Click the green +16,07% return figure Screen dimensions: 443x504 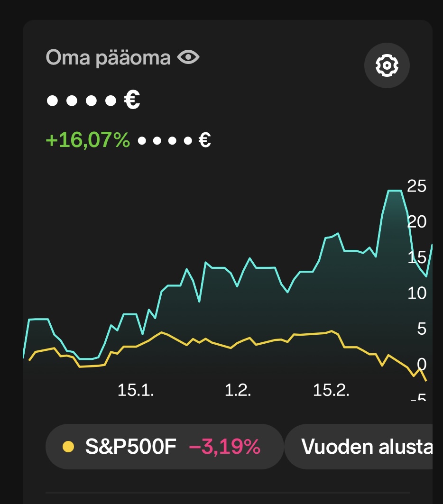click(x=88, y=140)
